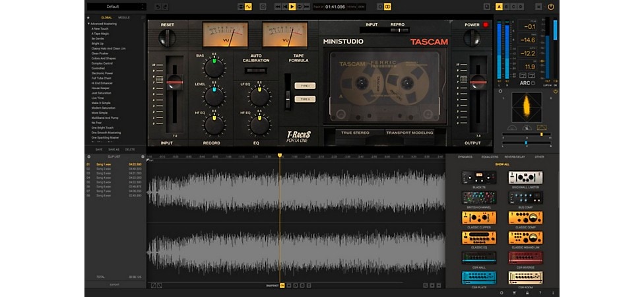The width and height of the screenshot is (644, 297).
Task: Click the INPUT fader handle
Action: tap(175, 82)
